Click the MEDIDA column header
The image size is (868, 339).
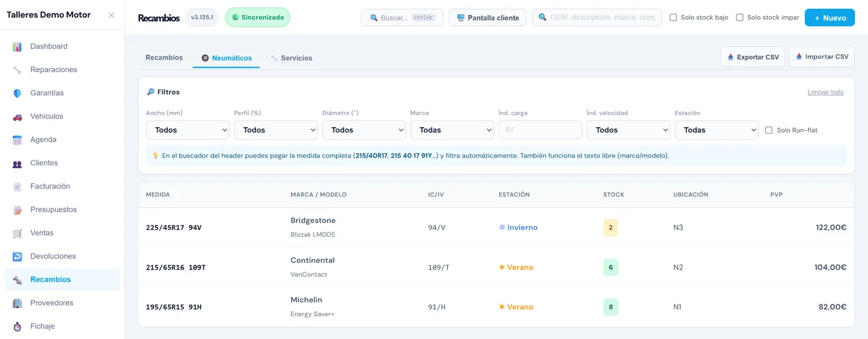(158, 195)
